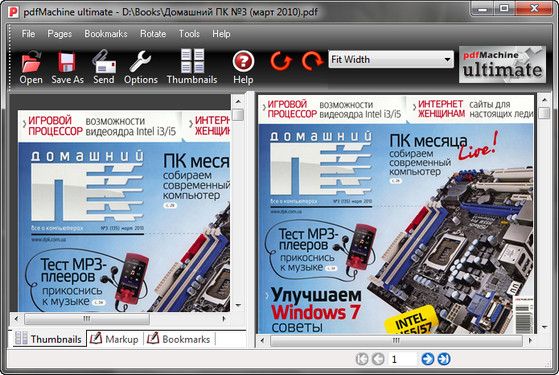Open the File menu
The width and height of the screenshot is (559, 375).
click(x=28, y=34)
